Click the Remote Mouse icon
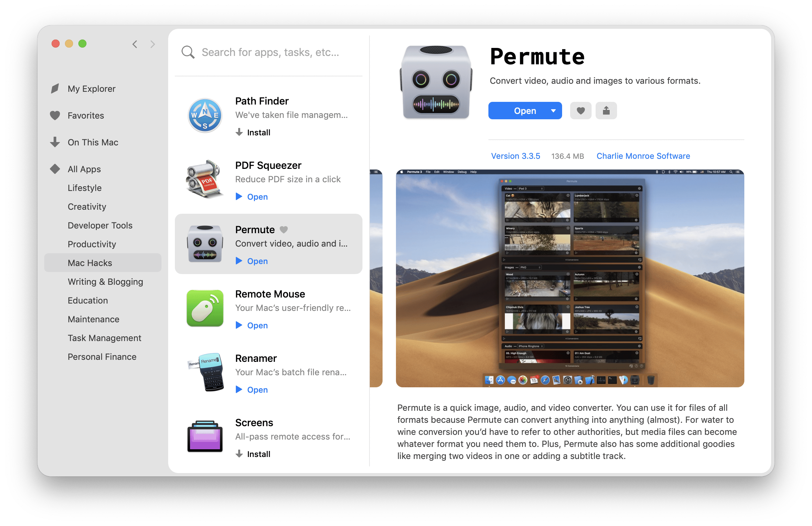Screen dimensions: 812x526 coord(206,307)
